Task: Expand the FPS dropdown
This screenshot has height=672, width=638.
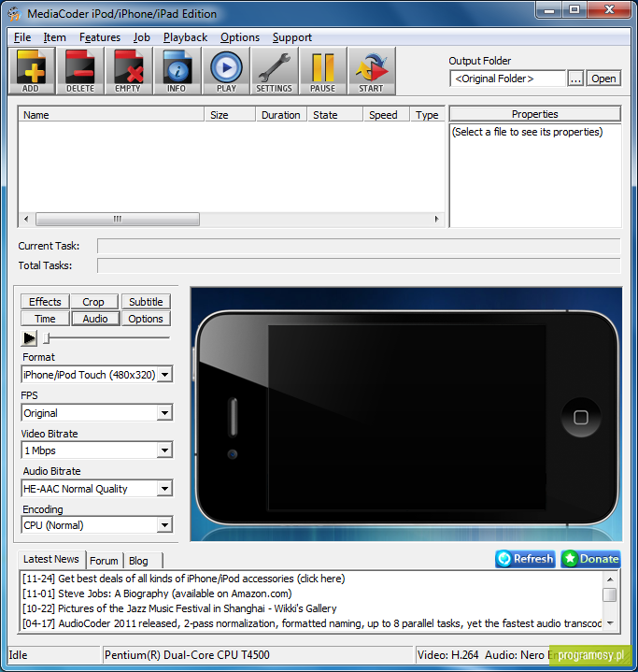Action: coord(165,413)
